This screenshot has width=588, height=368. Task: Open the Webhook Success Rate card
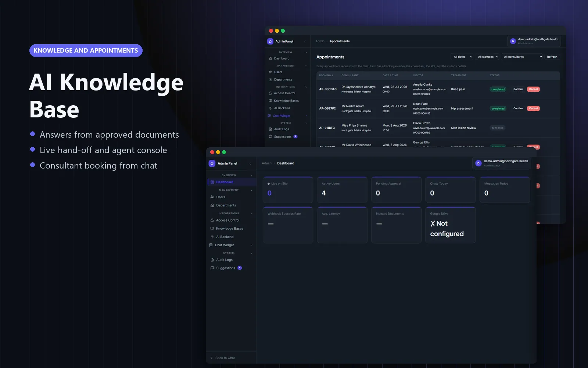(288, 225)
